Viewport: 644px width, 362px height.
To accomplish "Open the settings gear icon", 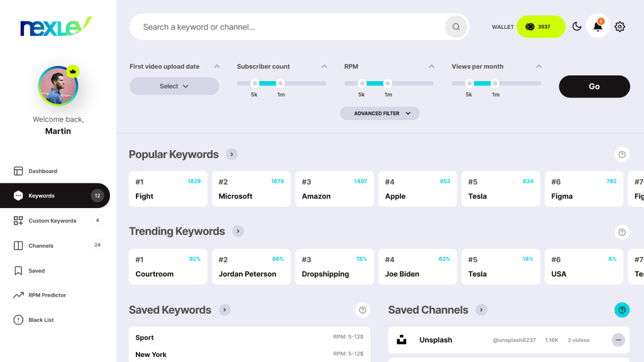I will point(619,26).
